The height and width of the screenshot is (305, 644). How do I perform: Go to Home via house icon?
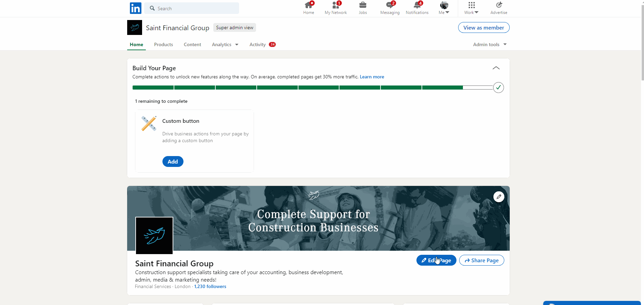(x=309, y=5)
